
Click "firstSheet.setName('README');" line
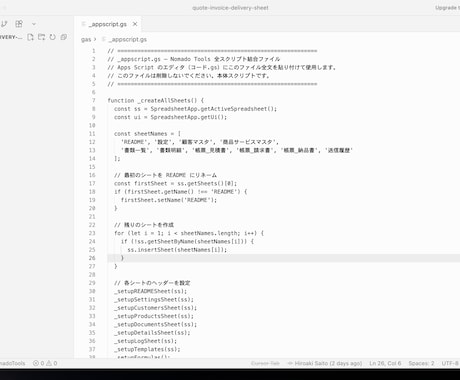[x=169, y=200]
